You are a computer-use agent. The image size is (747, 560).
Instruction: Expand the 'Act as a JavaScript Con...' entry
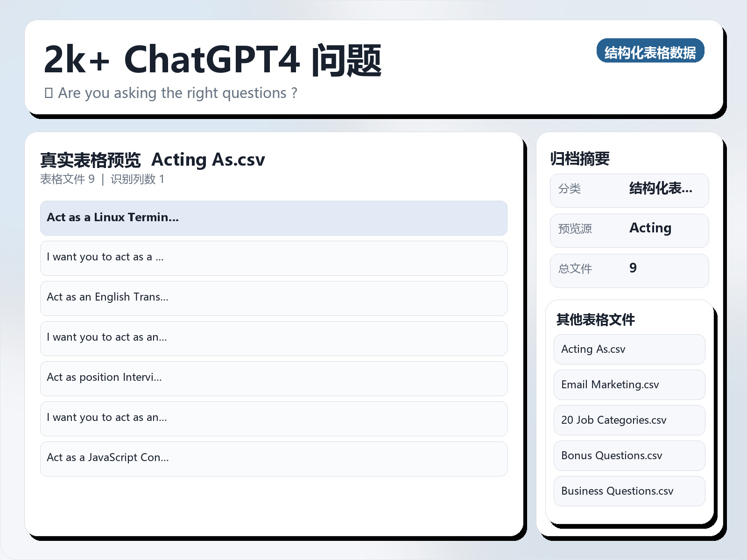click(x=273, y=459)
